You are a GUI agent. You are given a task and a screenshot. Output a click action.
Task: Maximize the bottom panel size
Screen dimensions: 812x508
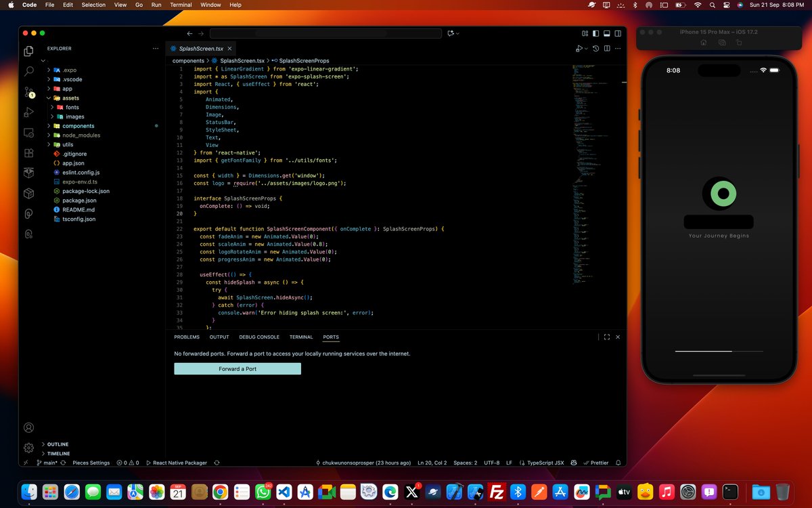606,337
